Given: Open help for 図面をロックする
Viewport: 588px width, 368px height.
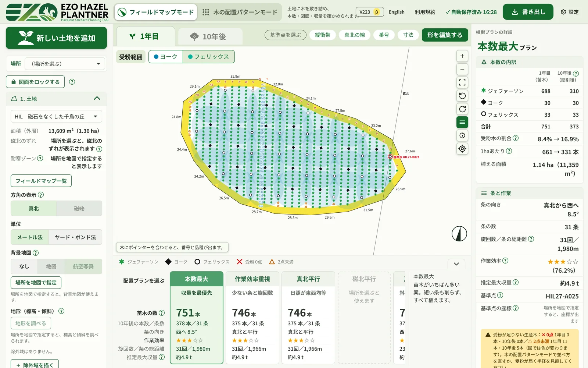Looking at the screenshot, I should tap(72, 82).
